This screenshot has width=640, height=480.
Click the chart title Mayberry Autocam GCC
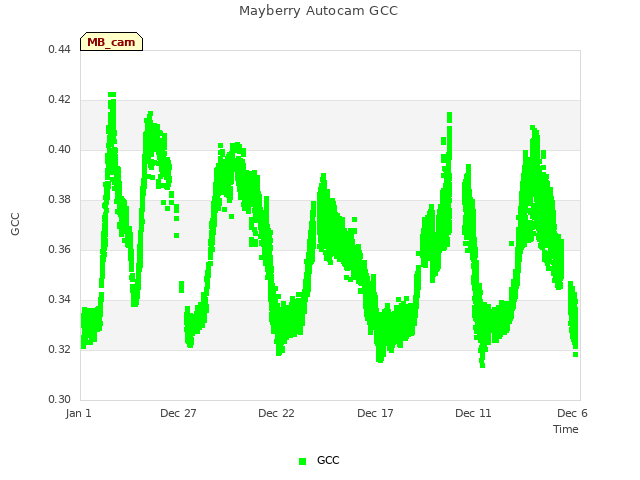[x=318, y=11]
